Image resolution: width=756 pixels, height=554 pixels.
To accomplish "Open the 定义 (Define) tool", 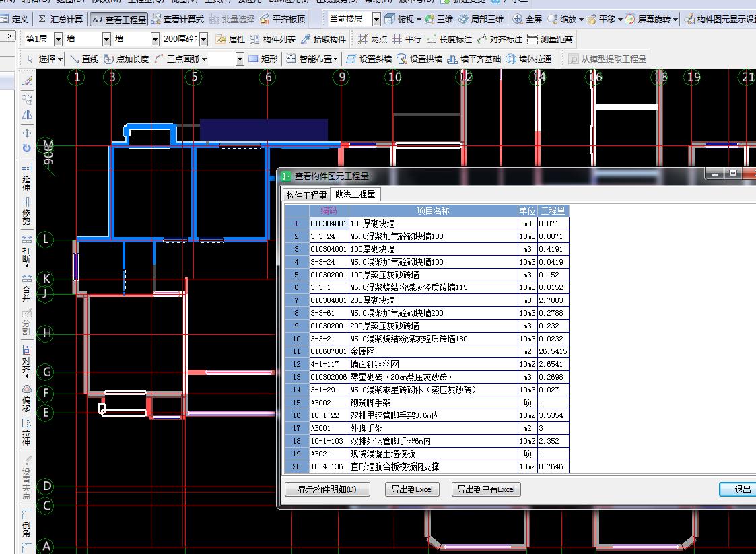I will point(14,20).
